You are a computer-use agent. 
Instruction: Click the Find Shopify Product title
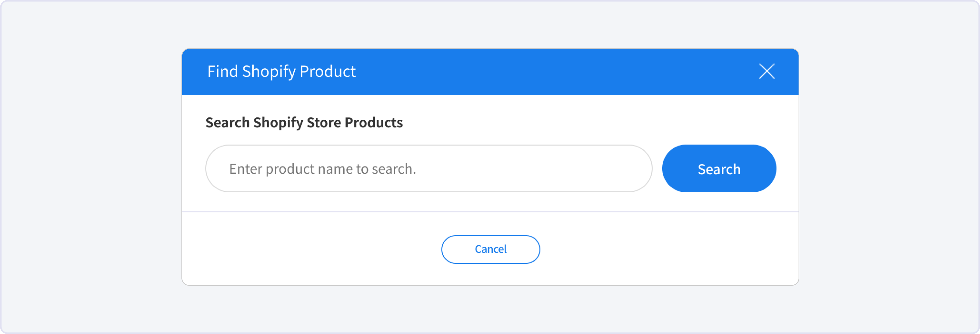[281, 71]
